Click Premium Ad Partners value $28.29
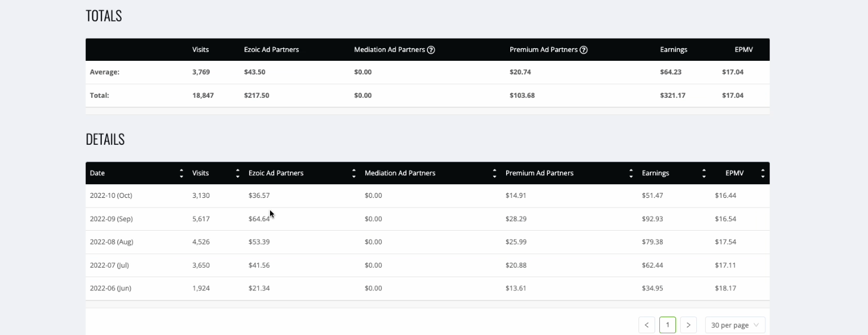The image size is (868, 335). coord(516,219)
